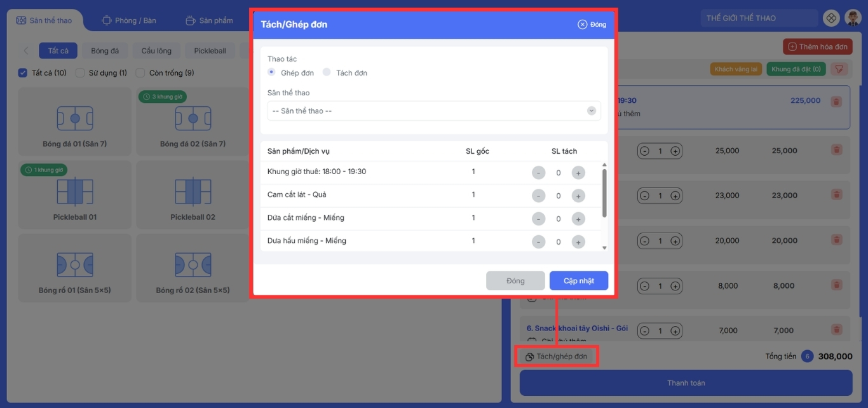868x408 pixels.
Task: Select the Pickleball 02 court tile
Action: coord(193,194)
